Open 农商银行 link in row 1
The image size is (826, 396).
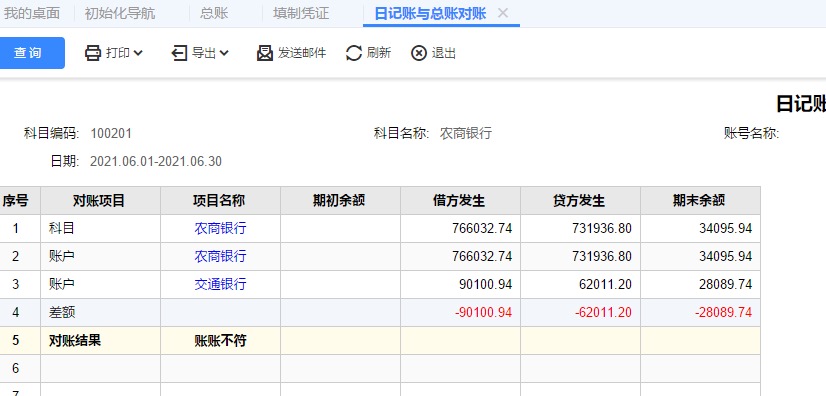tap(220, 229)
